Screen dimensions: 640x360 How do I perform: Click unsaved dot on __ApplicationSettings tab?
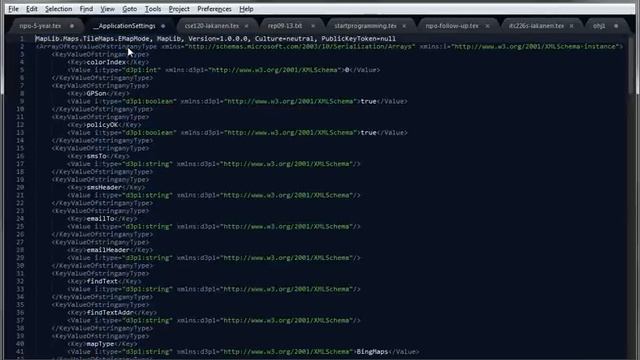(x=163, y=26)
